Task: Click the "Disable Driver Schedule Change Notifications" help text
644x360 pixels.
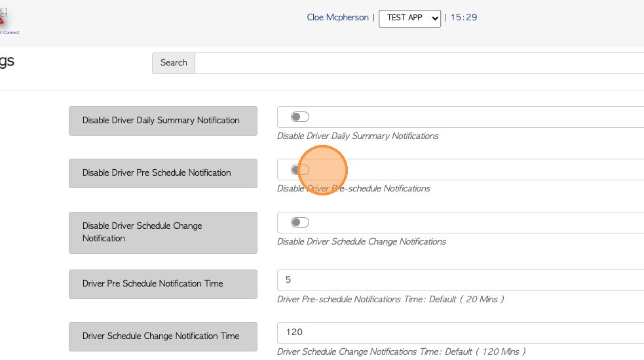Action: (362, 241)
